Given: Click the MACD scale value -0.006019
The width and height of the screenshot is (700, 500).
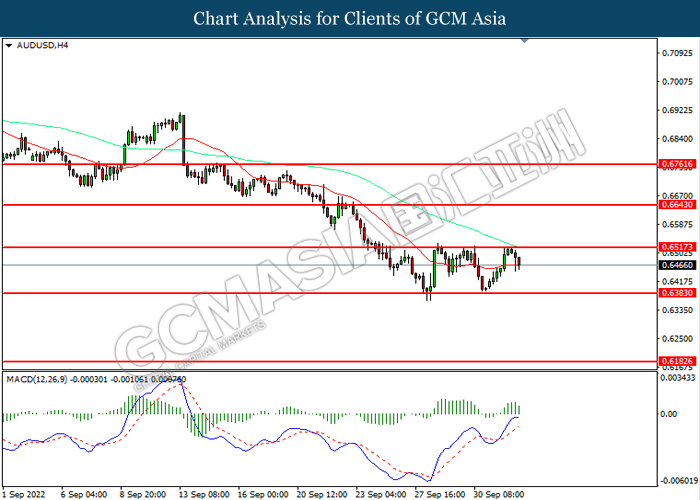Looking at the screenshot, I should point(678,481).
